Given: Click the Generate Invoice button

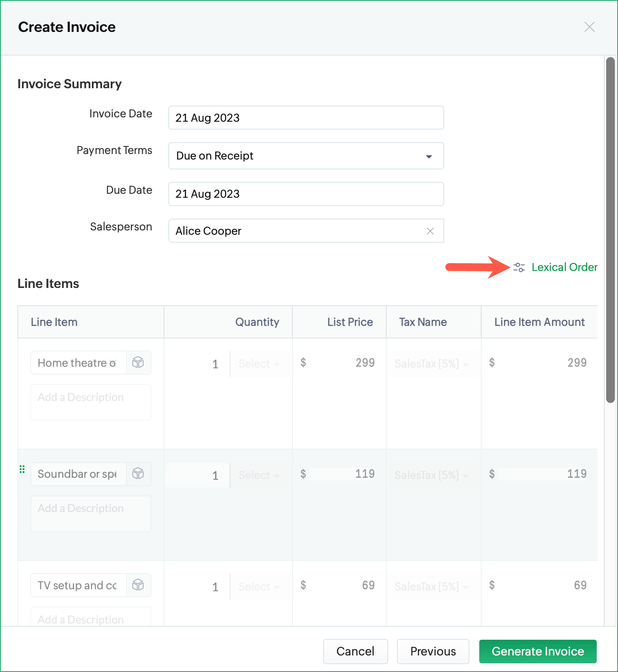Looking at the screenshot, I should 538,651.
